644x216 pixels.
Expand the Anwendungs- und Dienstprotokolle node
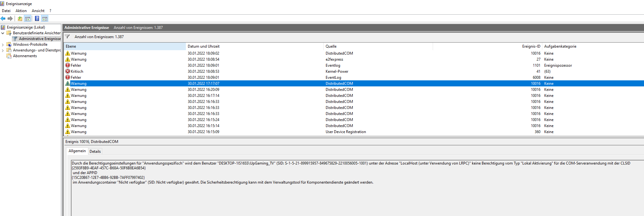(x=3, y=50)
